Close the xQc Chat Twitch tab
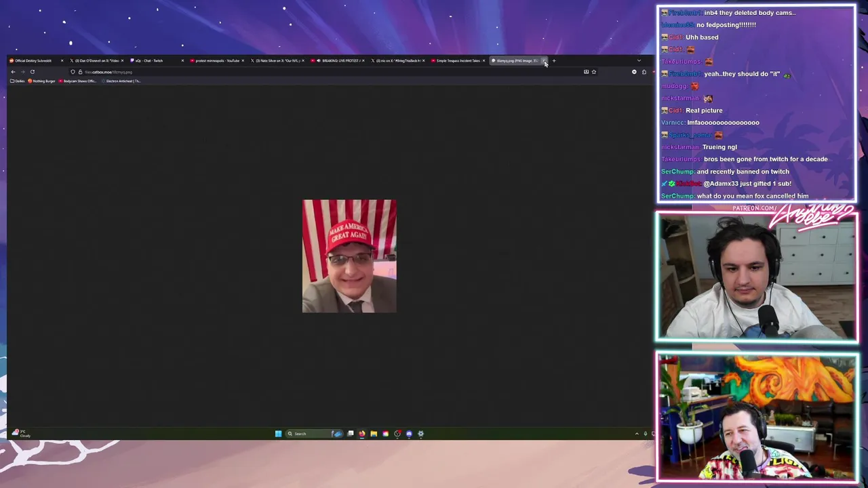This screenshot has height=488, width=868. (182, 61)
